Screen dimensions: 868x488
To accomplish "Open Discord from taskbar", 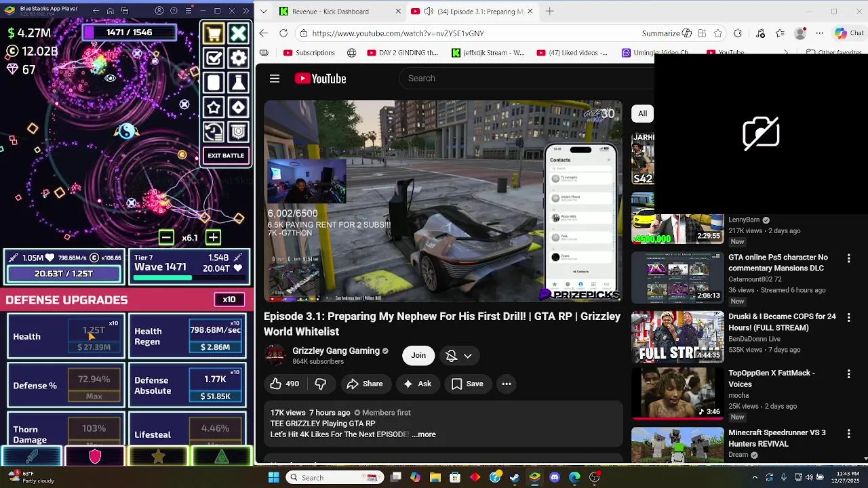I will coord(555,477).
